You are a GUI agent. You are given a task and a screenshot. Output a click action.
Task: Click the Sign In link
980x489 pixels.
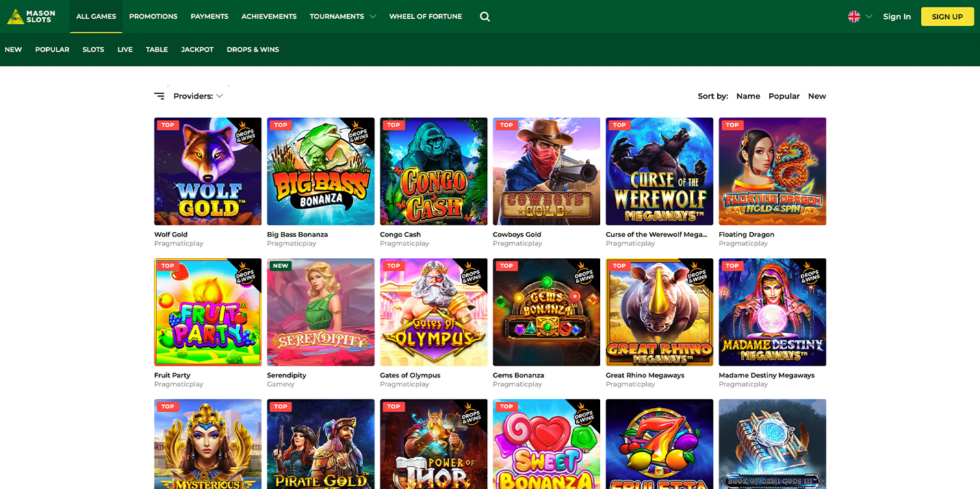coord(897,16)
